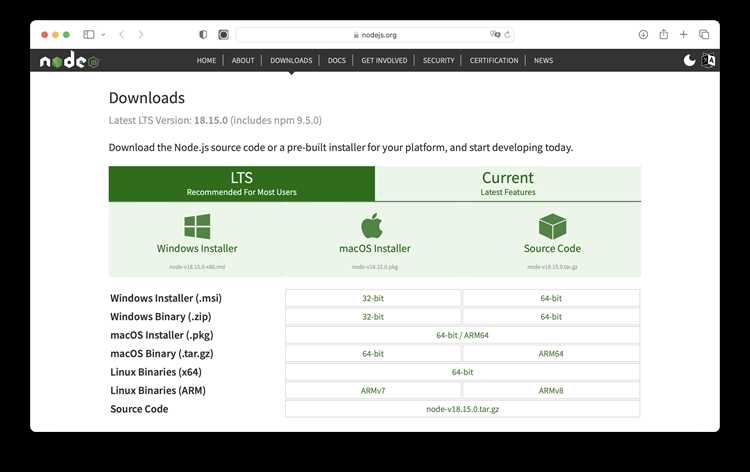Click the Windows Installer (.msi) row label
The width and height of the screenshot is (750, 472).
tap(166, 298)
